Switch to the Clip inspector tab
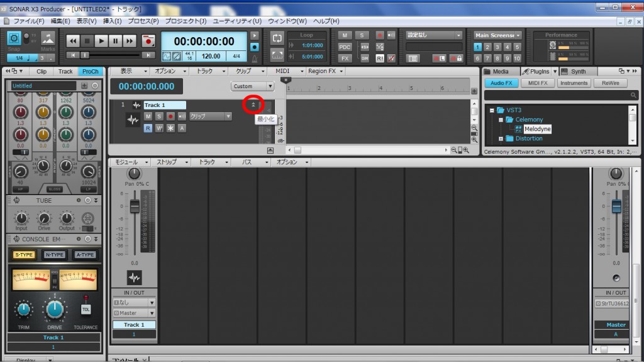The width and height of the screenshot is (644, 362). point(42,71)
